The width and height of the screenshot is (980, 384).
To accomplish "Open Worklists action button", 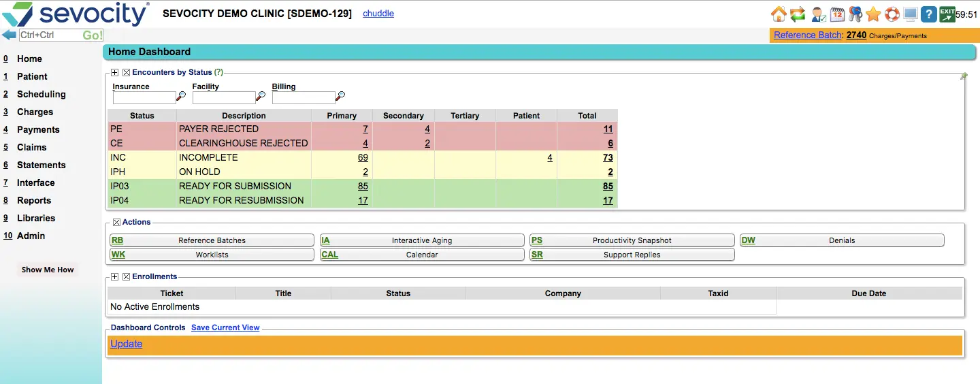I will point(212,255).
